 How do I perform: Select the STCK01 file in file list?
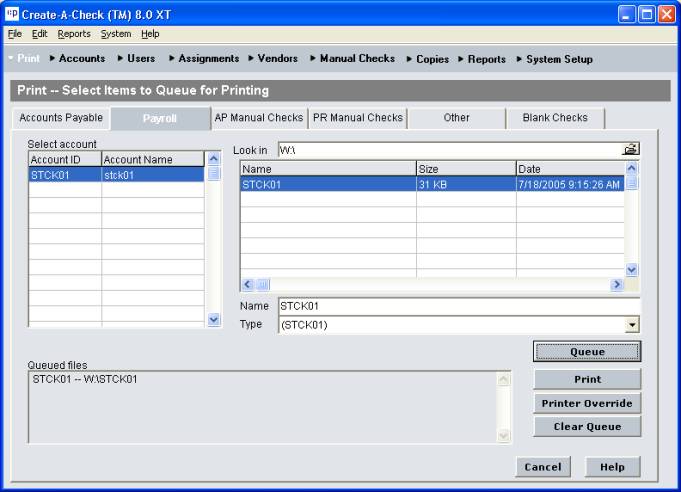(328, 185)
